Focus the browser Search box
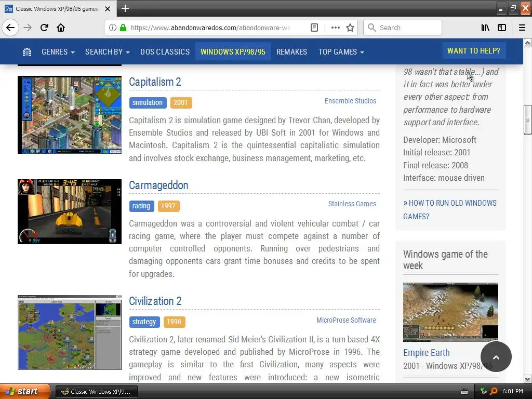Image resolution: width=532 pixels, height=399 pixels. [x=403, y=28]
